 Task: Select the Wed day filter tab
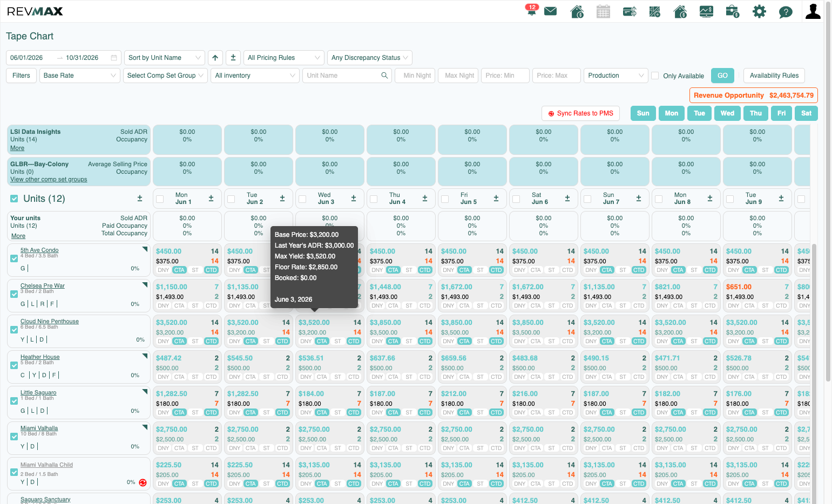click(727, 113)
